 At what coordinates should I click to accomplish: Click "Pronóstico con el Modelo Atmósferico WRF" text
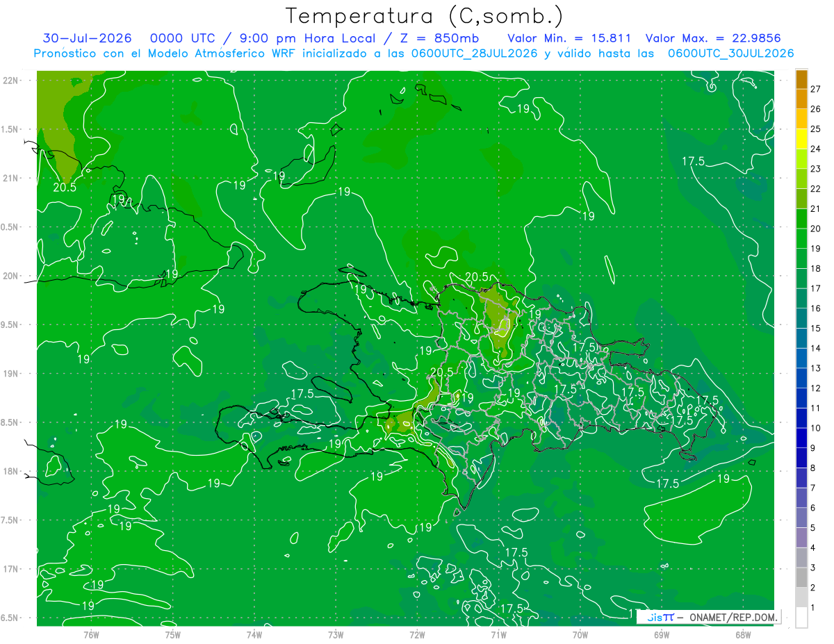(166, 53)
